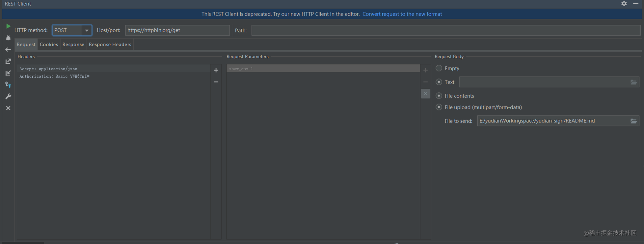Select the Empty request body option
644x244 pixels.
pyautogui.click(x=439, y=68)
